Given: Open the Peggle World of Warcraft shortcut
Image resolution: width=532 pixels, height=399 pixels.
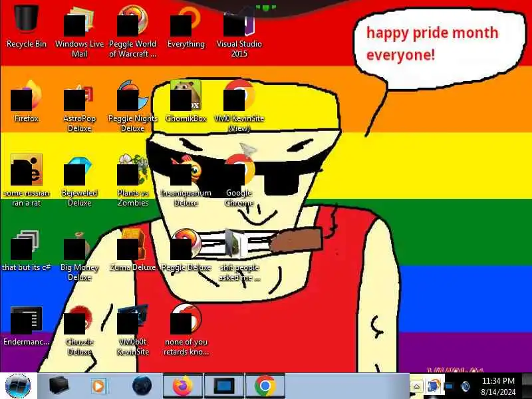Looking at the screenshot, I should pyautogui.click(x=132, y=31).
